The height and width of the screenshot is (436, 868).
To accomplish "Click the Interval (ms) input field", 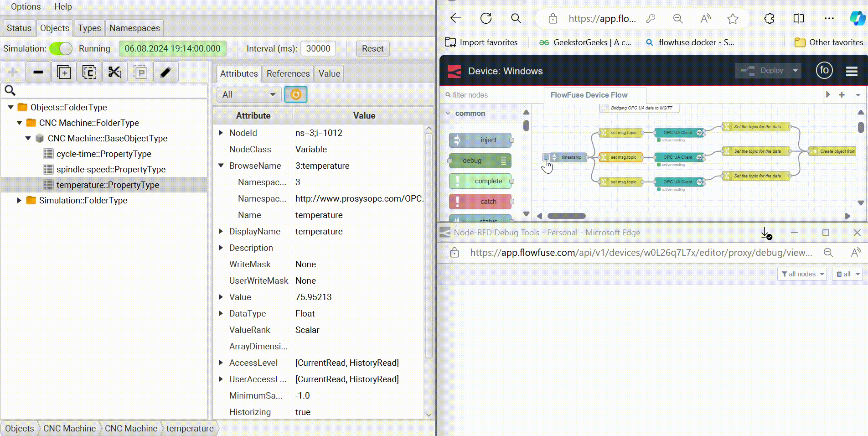I will pyautogui.click(x=318, y=48).
